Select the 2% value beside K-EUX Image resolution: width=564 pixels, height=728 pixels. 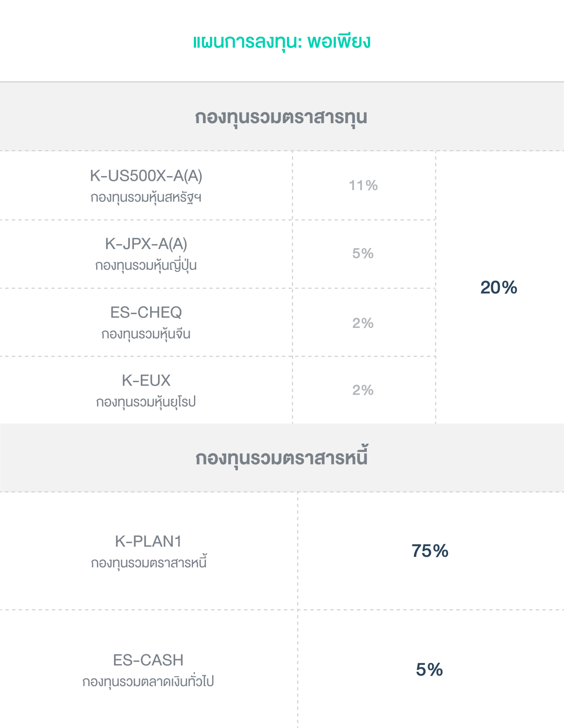pos(363,390)
